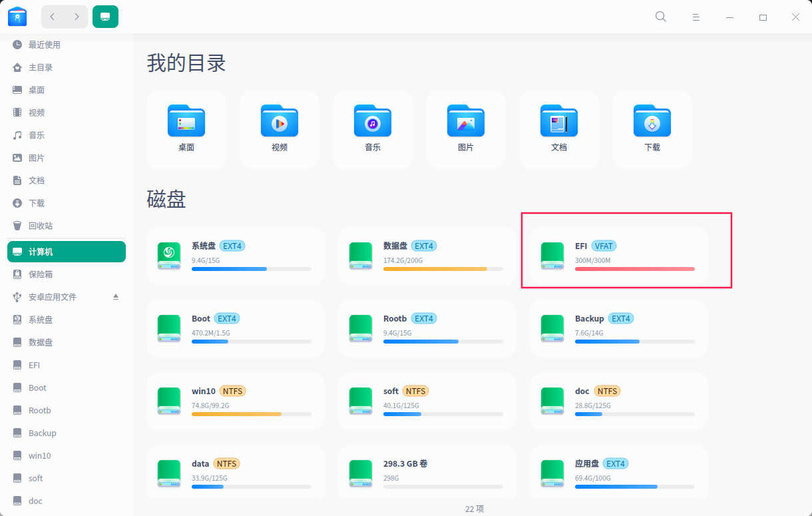This screenshot has height=516, width=812.
Task: Select 计算机 in the sidebar
Action: (67, 252)
